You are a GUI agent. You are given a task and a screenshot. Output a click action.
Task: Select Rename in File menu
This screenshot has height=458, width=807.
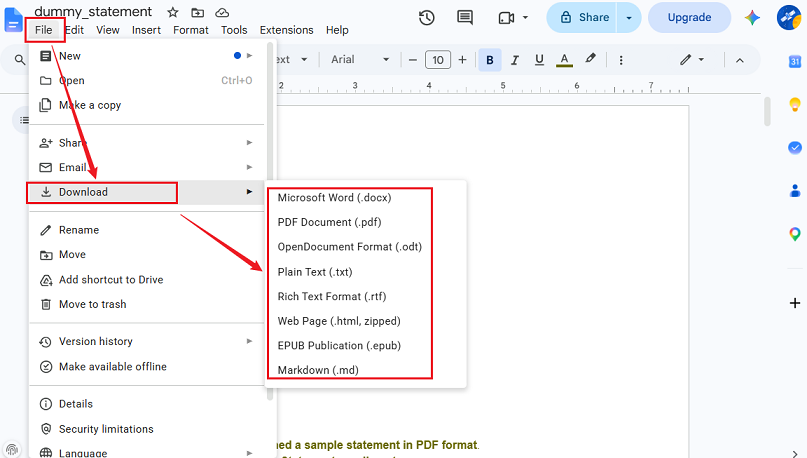pos(147,230)
